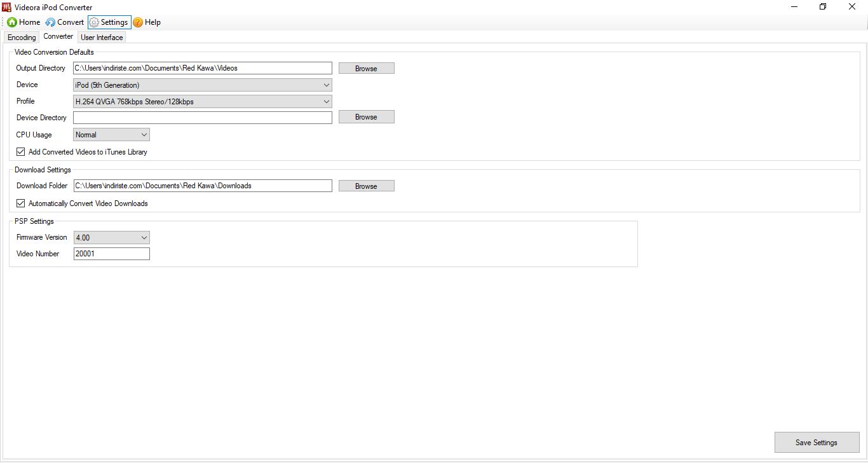Click the 'Video Number' label

38,254
